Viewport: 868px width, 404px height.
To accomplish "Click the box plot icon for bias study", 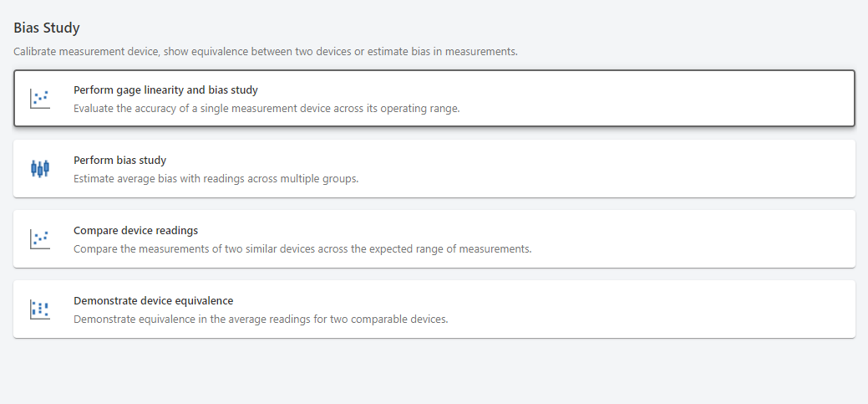I will point(40,169).
